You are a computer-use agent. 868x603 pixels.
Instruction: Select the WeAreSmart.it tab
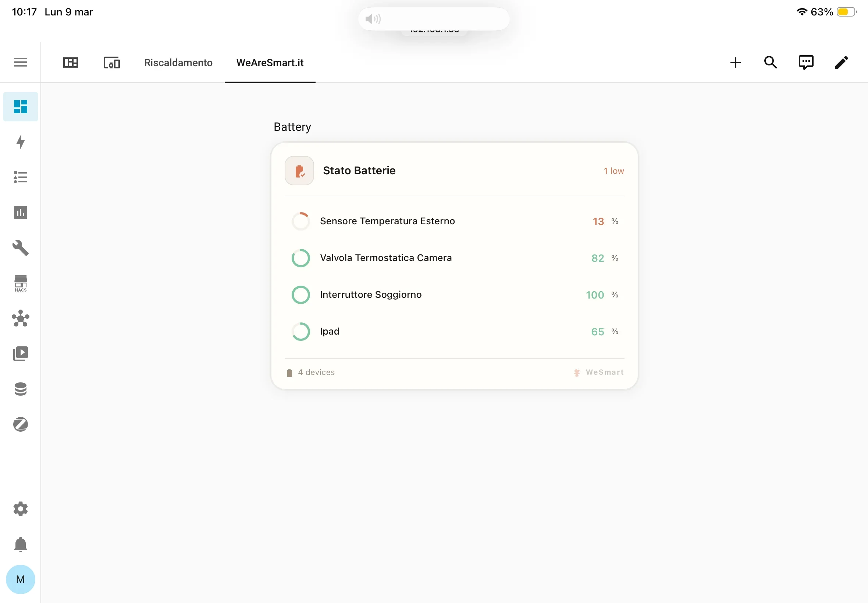tap(269, 63)
